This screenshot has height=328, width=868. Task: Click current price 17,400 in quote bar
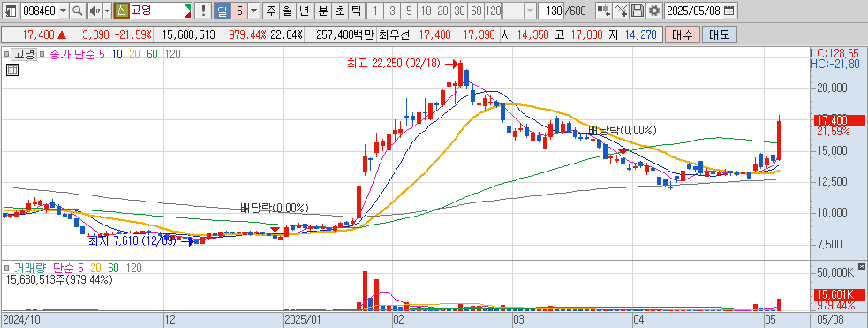[40, 34]
